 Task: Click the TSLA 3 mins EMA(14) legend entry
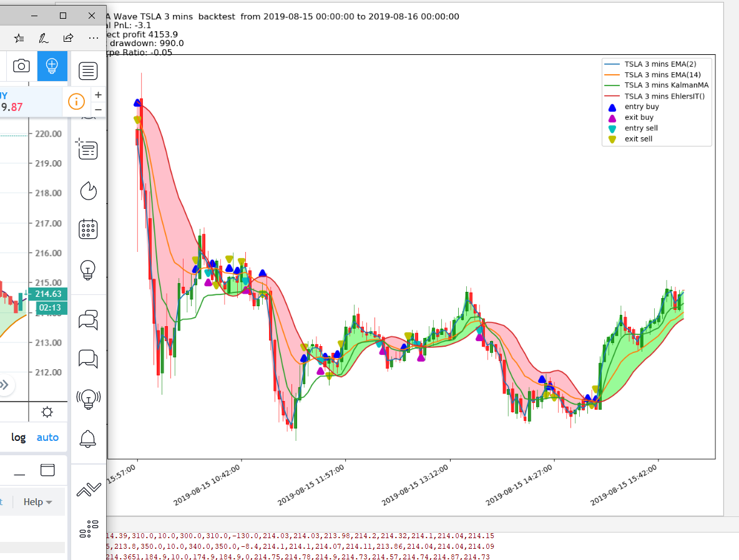(x=663, y=75)
